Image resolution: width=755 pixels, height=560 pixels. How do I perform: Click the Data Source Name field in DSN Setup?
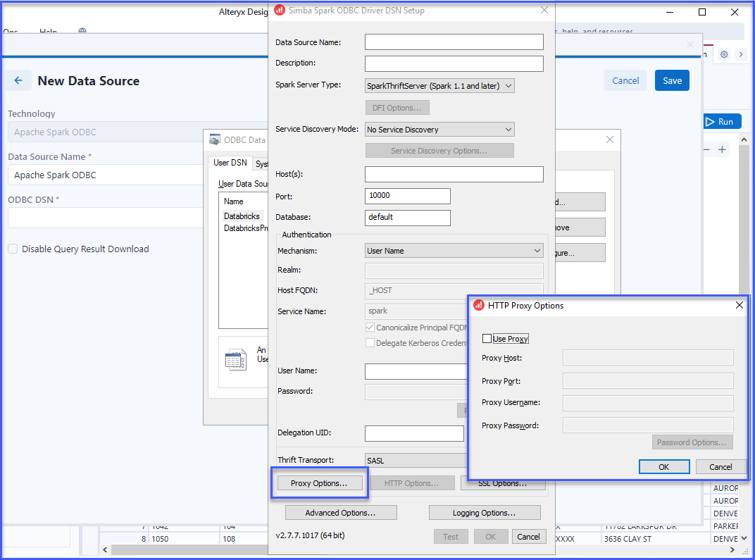(x=454, y=42)
